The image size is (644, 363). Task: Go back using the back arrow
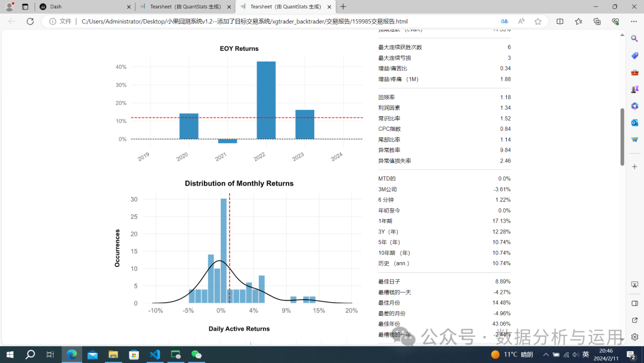tap(11, 21)
